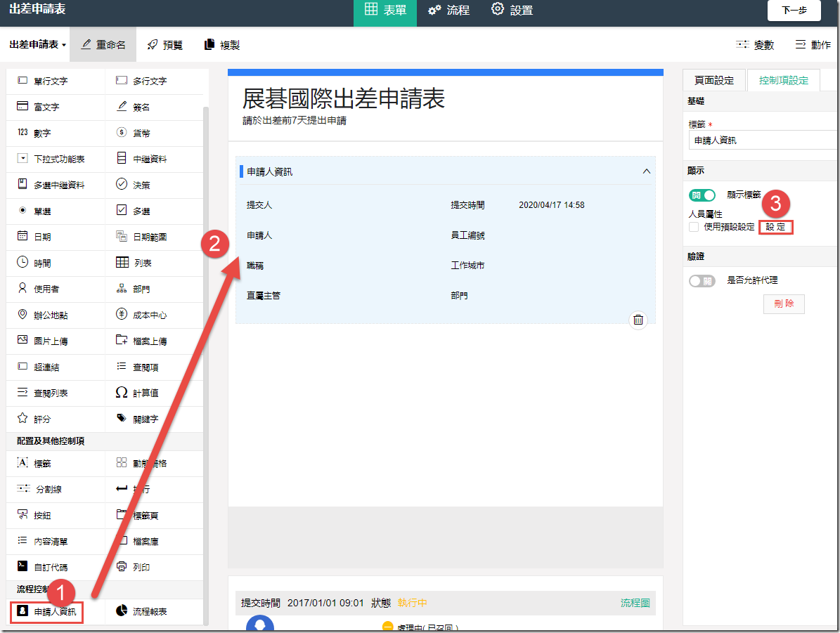Collapse the 申請人資訊 section chevron

pos(647,171)
